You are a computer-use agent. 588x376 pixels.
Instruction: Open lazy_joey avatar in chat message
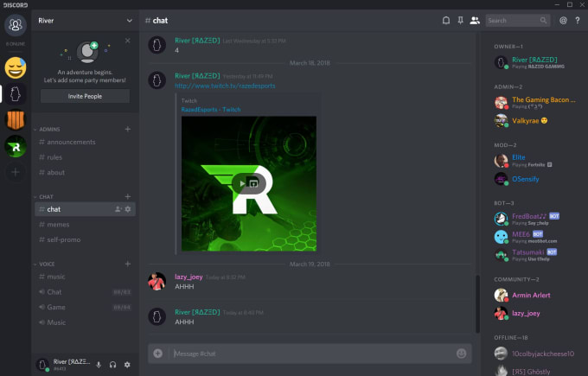click(157, 282)
